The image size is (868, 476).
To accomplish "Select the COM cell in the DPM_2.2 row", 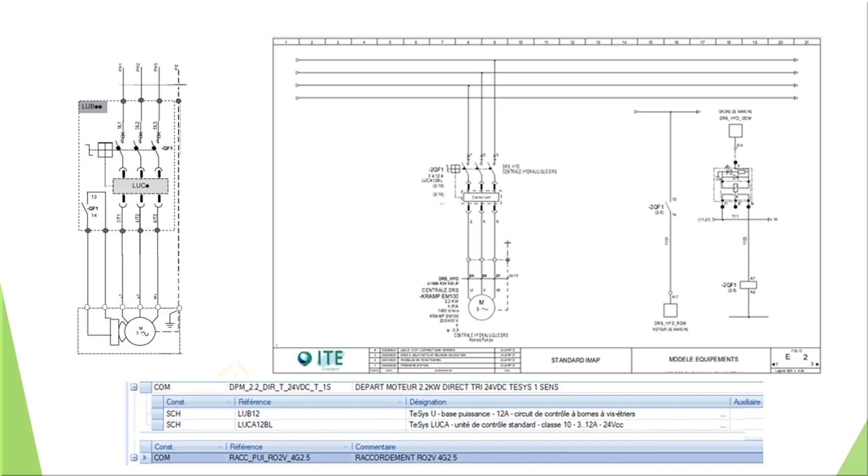I will click(189, 387).
